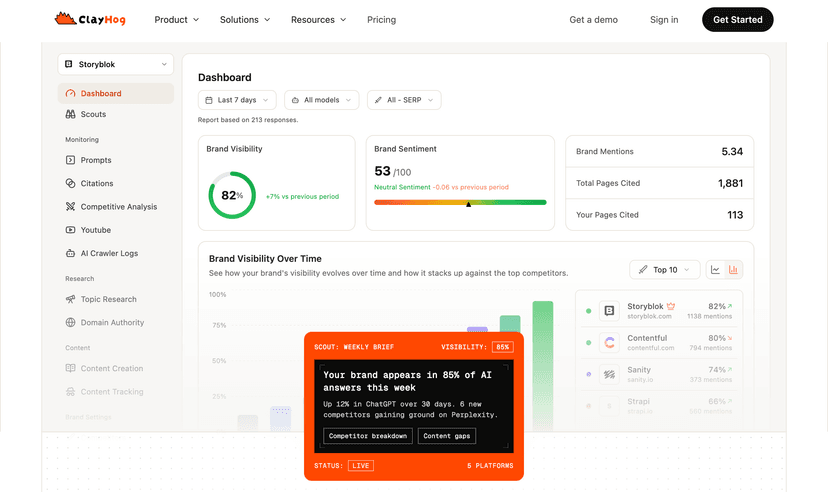Expand the Storyblok workspace dropdown
The image size is (828, 492).
point(115,64)
